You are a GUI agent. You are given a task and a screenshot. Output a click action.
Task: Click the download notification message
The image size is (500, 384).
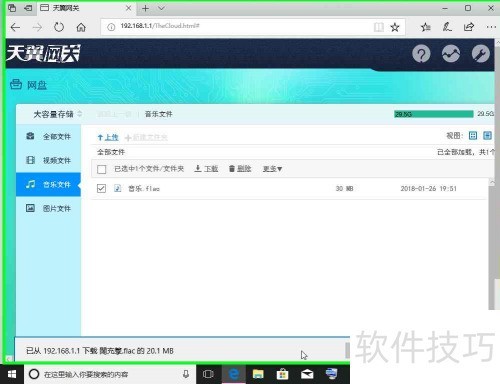pos(100,351)
